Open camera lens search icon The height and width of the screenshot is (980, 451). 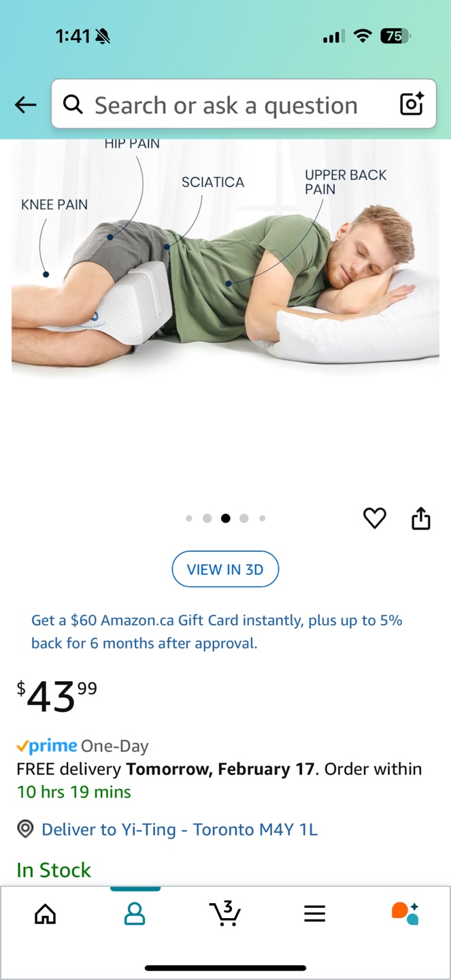point(412,104)
